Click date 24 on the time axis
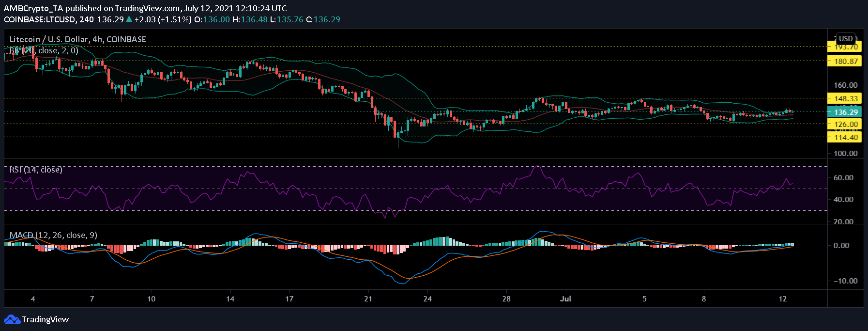This screenshot has width=868, height=331. click(x=427, y=299)
